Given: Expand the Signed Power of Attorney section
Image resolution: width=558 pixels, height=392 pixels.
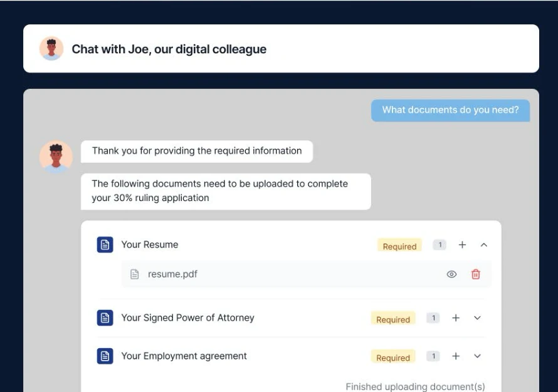Looking at the screenshot, I should tap(478, 317).
